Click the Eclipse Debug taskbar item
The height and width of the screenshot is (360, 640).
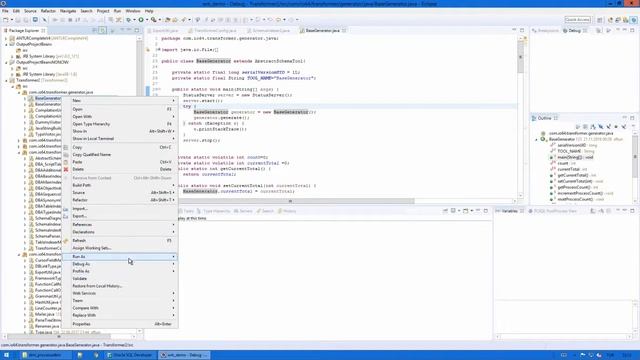[x=183, y=355]
